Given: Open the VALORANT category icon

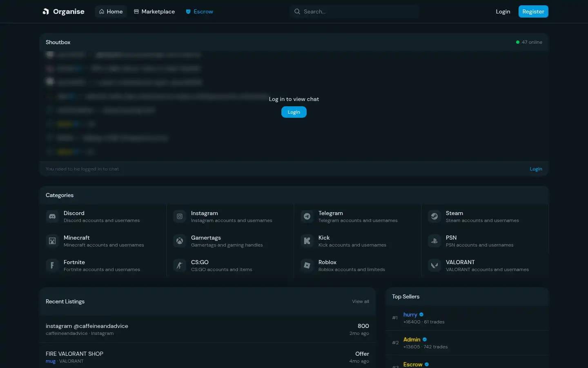Looking at the screenshot, I should pyautogui.click(x=434, y=265).
